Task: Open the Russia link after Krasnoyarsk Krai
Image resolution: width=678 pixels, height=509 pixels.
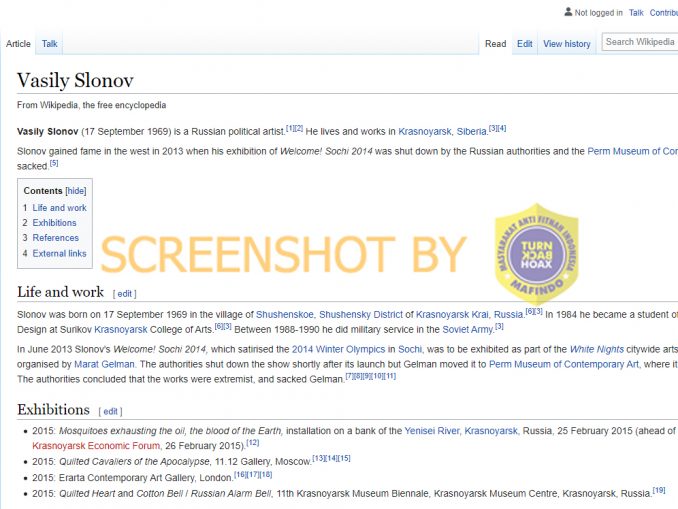Action: coord(508,314)
